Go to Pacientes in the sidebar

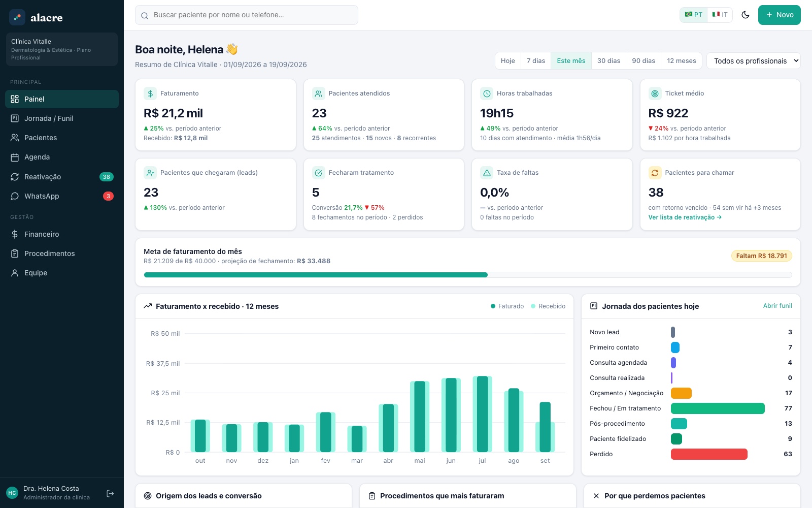pos(62,138)
